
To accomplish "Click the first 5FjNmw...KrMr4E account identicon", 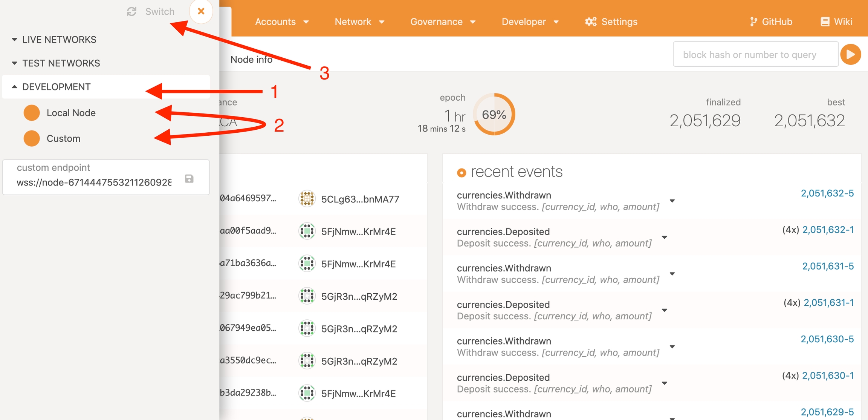I will coord(307,231).
